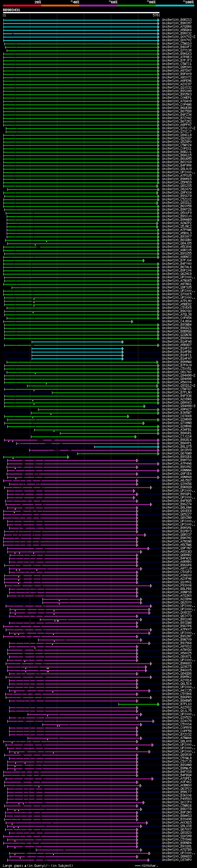
Task: Select label UniRef100_Q7Y138
Action: point(177,50)
